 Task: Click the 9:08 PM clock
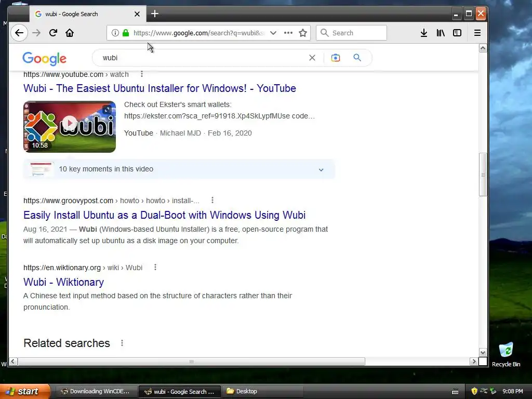pyautogui.click(x=513, y=391)
